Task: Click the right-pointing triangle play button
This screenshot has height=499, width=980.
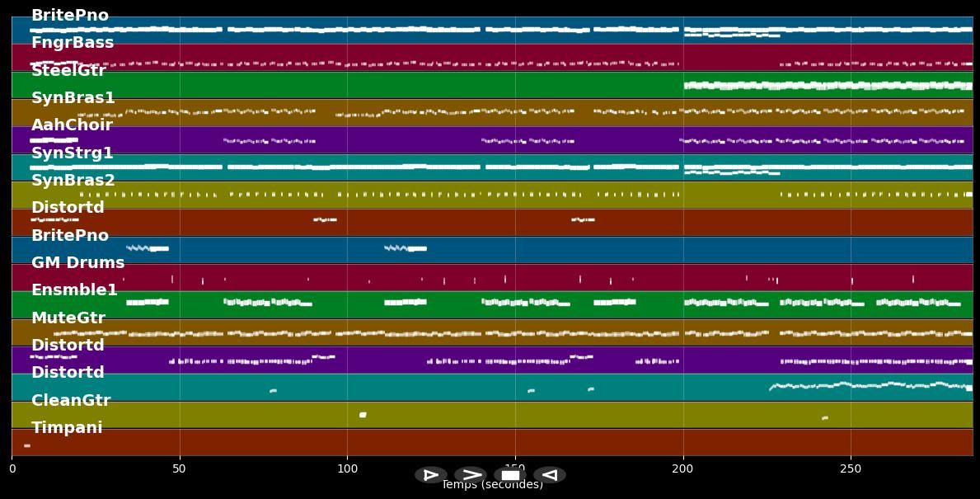Action: click(x=430, y=475)
